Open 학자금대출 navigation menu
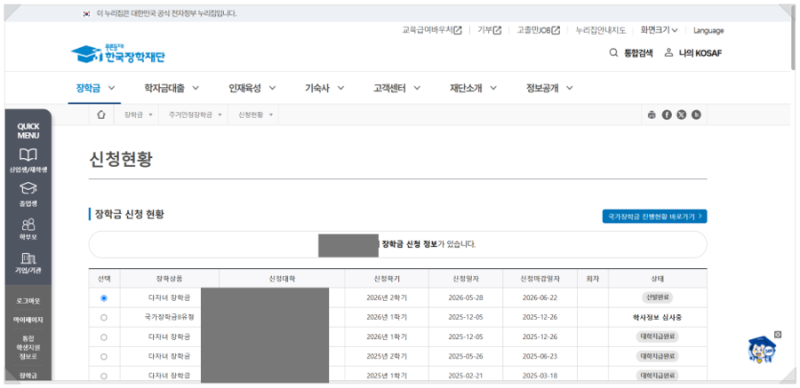 (171, 88)
